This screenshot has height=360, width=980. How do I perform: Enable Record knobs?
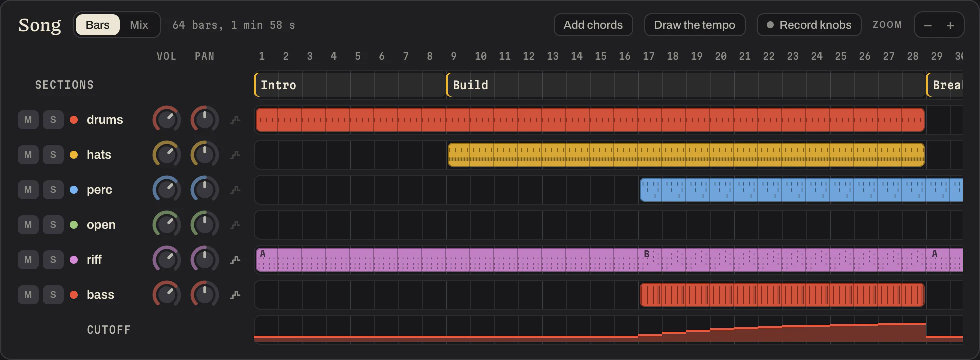click(809, 25)
